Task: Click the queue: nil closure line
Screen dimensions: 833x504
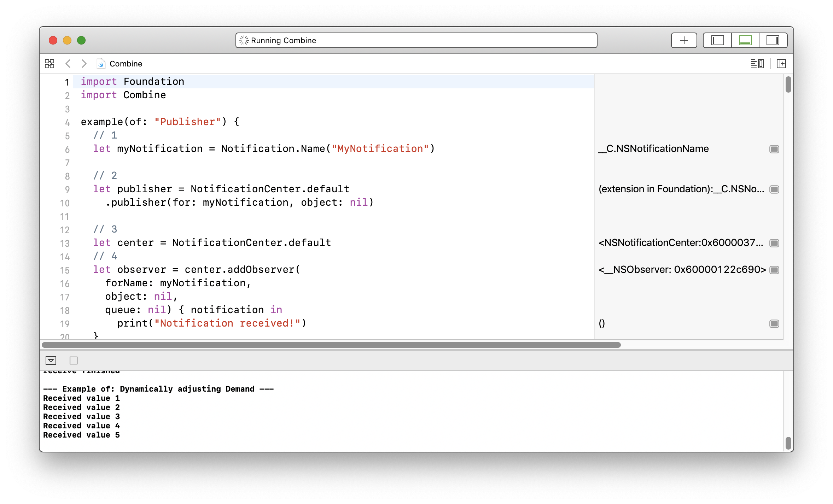Action: tap(194, 310)
